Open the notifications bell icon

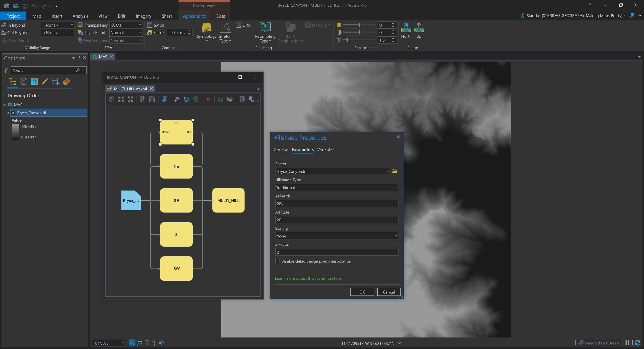[631, 15]
